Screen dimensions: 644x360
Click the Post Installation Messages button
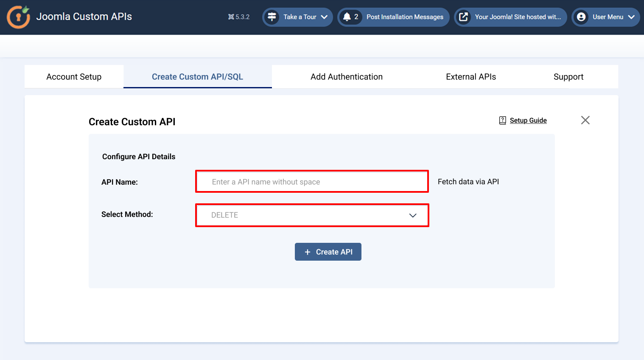coord(404,17)
